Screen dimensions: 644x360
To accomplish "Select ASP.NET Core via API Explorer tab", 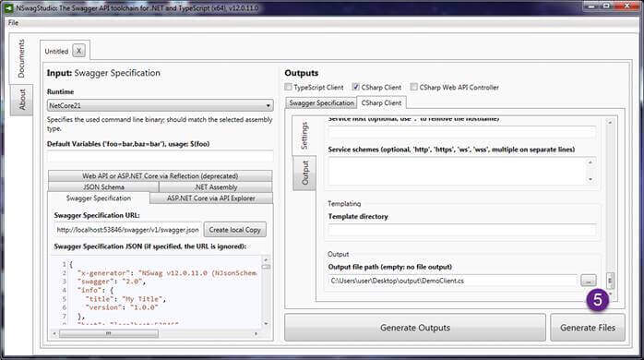I will 211,198.
